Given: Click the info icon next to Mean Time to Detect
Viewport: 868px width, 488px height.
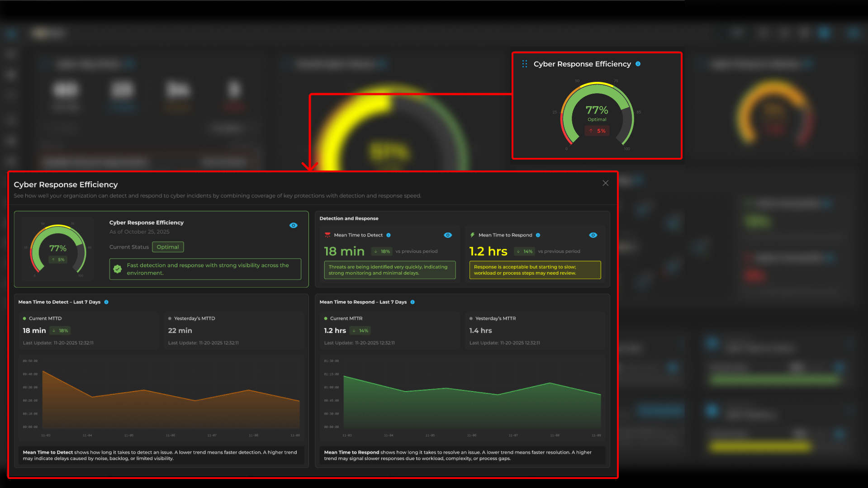Looking at the screenshot, I should click(x=389, y=235).
